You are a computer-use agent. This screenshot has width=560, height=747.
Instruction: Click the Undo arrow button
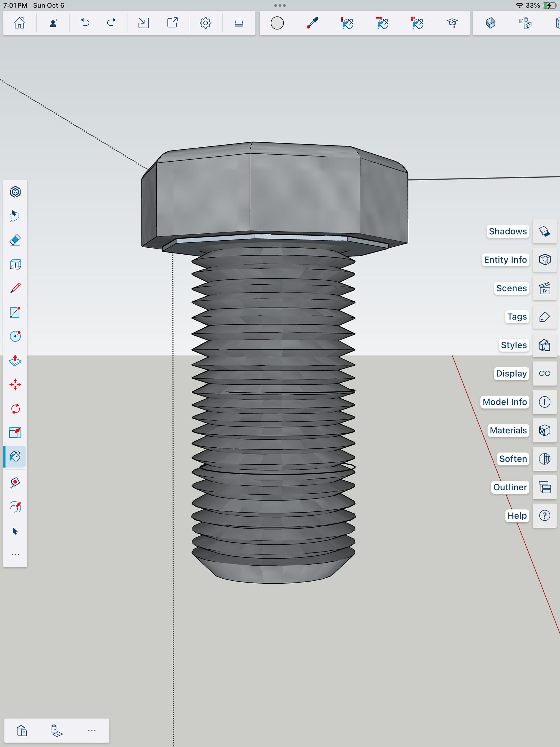tap(85, 23)
